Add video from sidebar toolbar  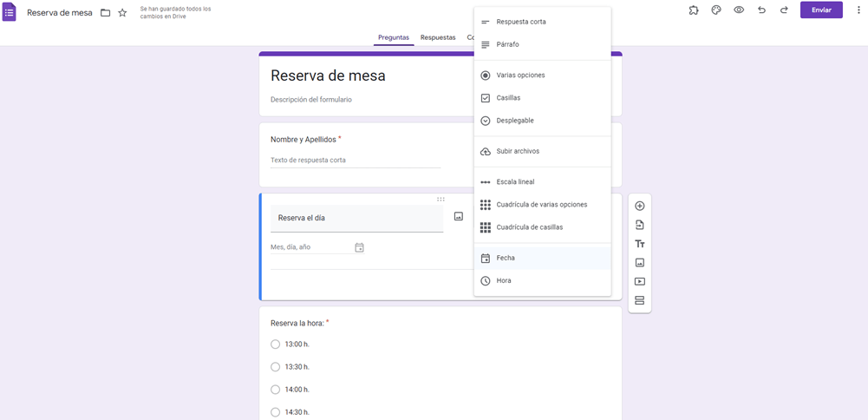point(640,281)
